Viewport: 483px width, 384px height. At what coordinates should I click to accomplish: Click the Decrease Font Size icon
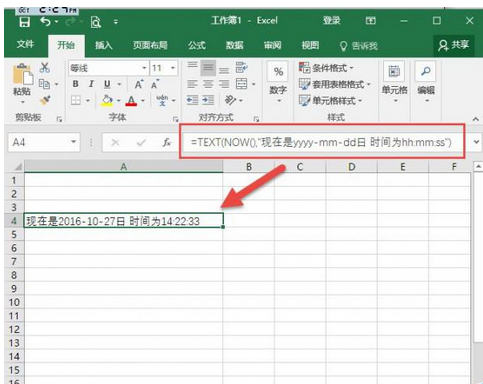pos(155,84)
